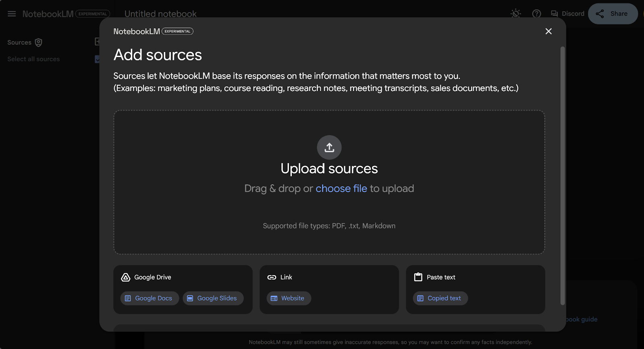Toggle the light/dark theme icon

(x=516, y=14)
